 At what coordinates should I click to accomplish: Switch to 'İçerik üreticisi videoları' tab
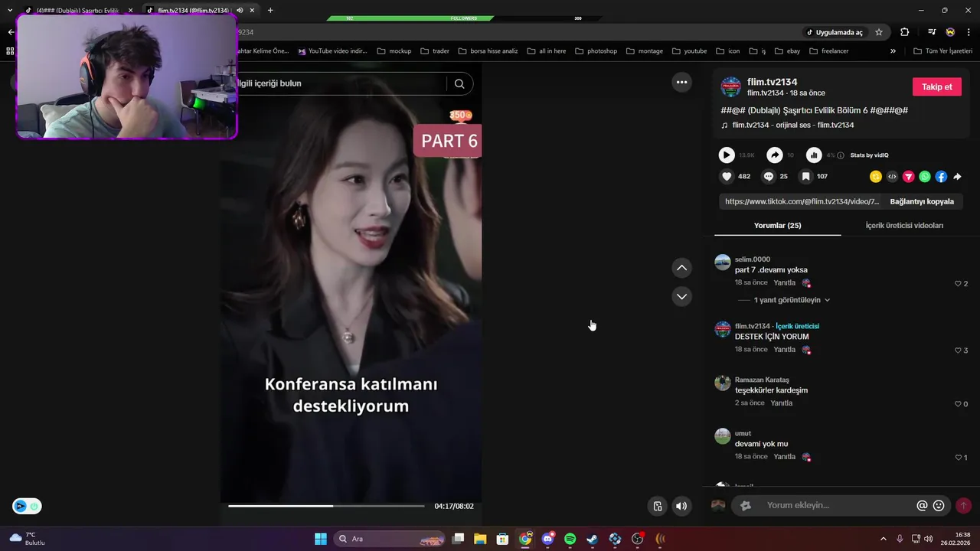904,226
